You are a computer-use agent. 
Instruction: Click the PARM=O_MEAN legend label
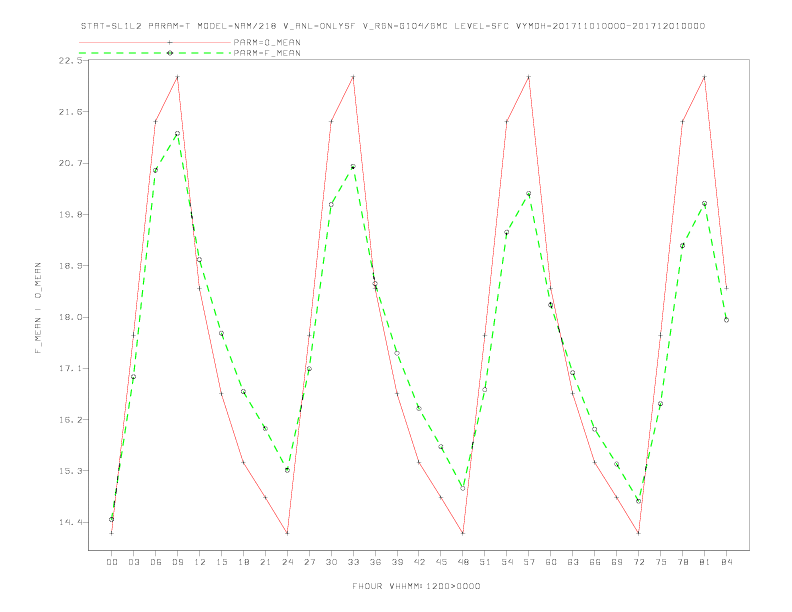point(267,42)
